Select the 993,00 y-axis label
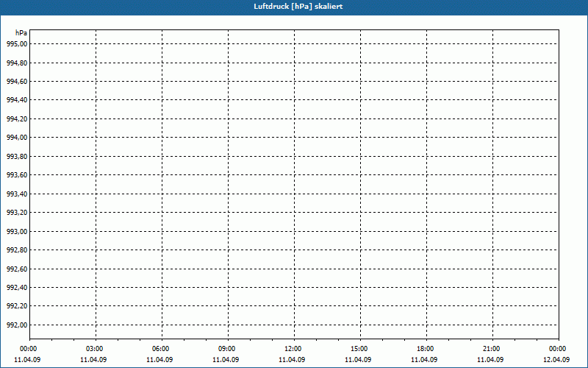This screenshot has width=588, height=368. [x=17, y=232]
